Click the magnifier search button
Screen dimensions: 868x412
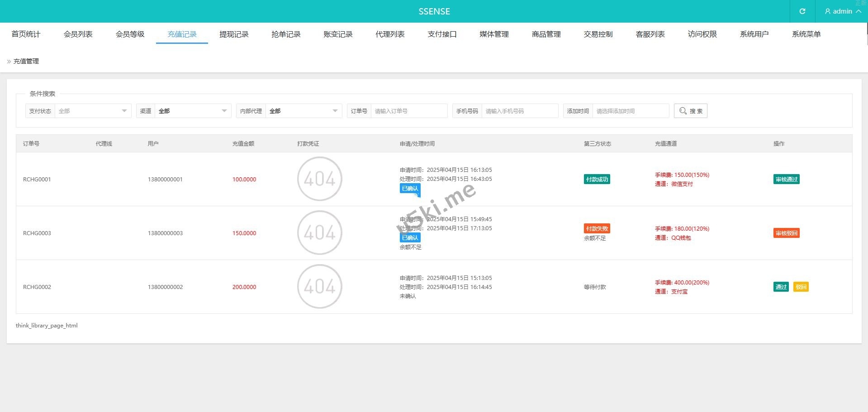pos(690,111)
